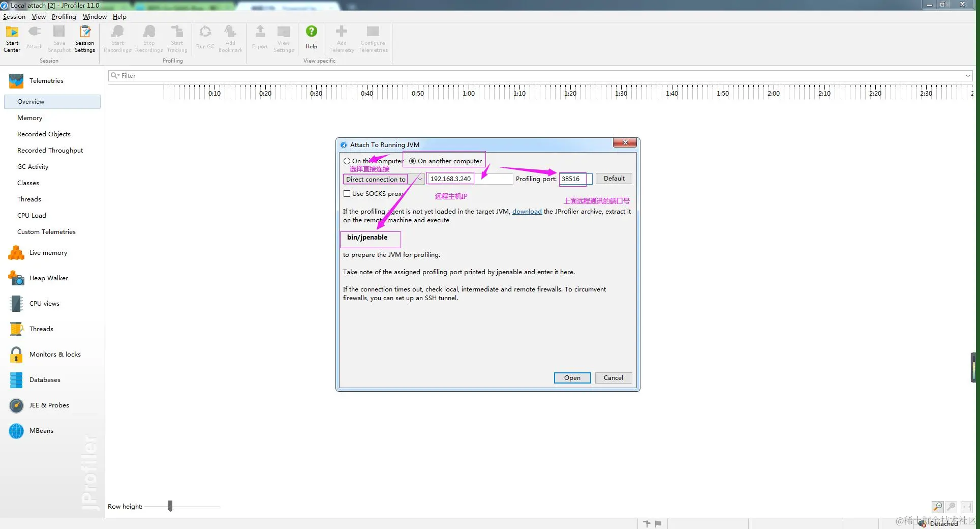Viewport: 980px width, 529px height.
Task: Click the Save Snapshot toolbar icon
Action: 59,39
